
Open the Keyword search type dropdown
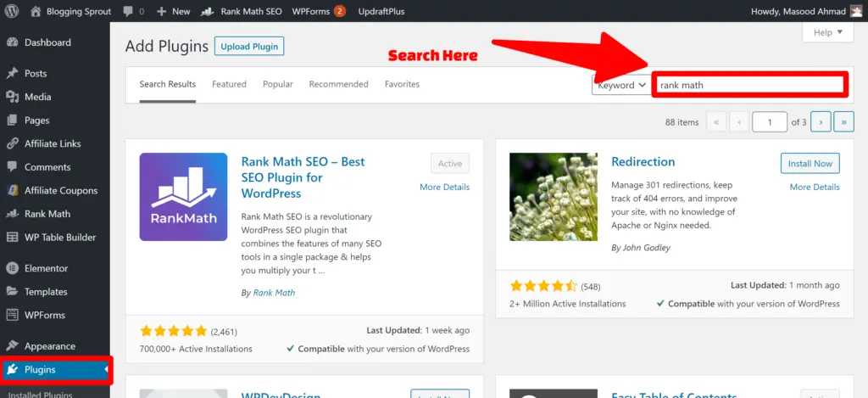(621, 85)
